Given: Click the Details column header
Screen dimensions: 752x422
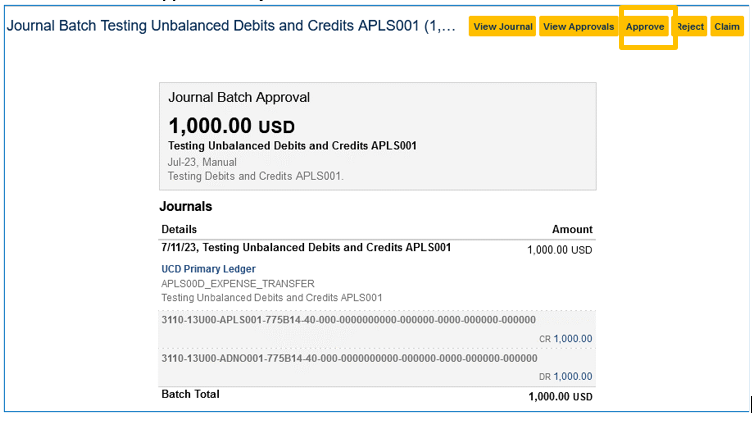Looking at the screenshot, I should [179, 229].
